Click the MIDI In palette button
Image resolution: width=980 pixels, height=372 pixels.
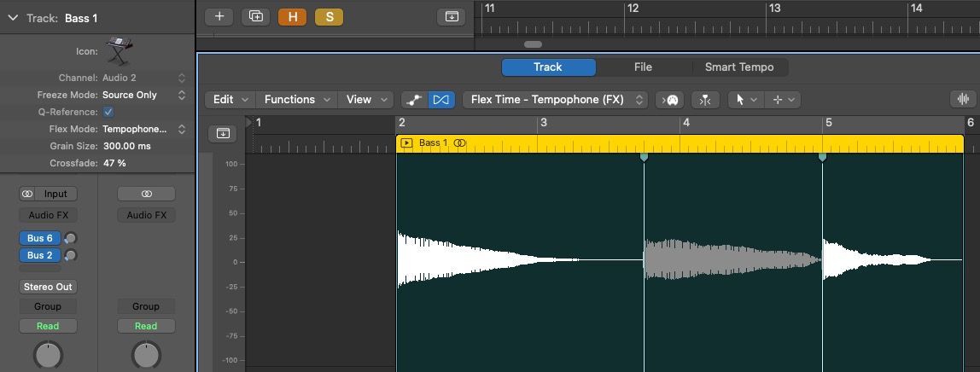[x=669, y=100]
